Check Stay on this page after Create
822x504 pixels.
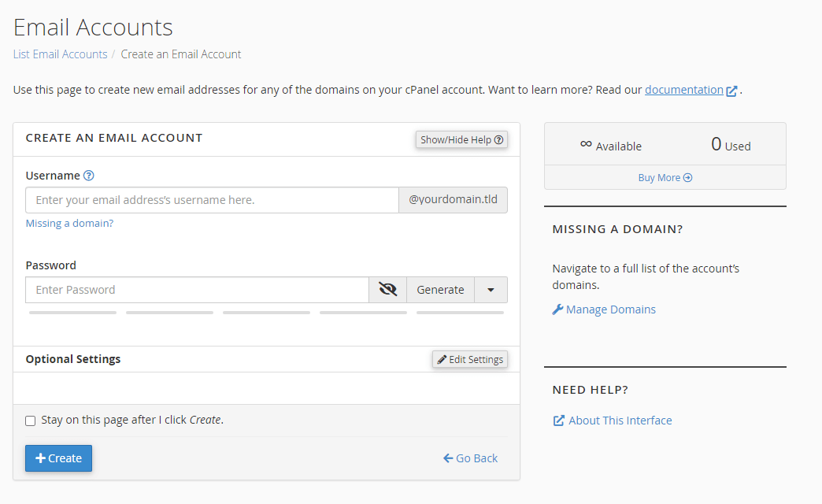click(31, 421)
